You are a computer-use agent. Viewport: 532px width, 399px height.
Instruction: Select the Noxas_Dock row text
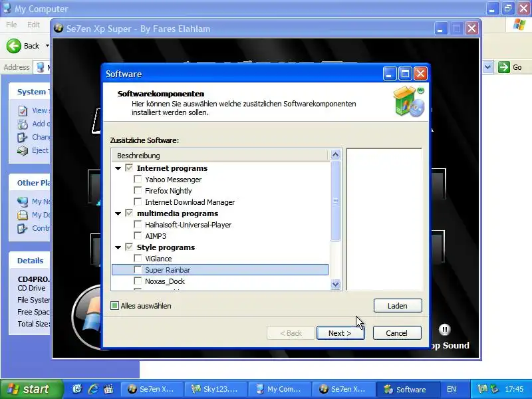point(165,281)
